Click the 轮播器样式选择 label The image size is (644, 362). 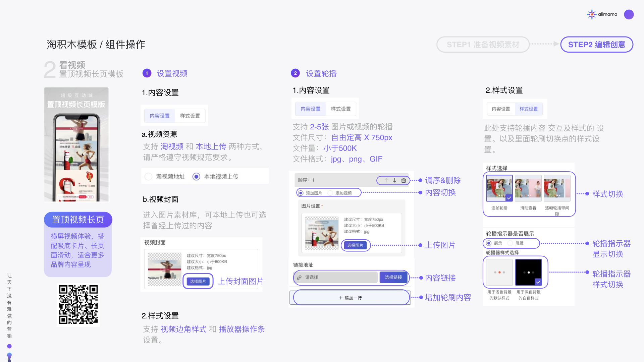tap(502, 253)
